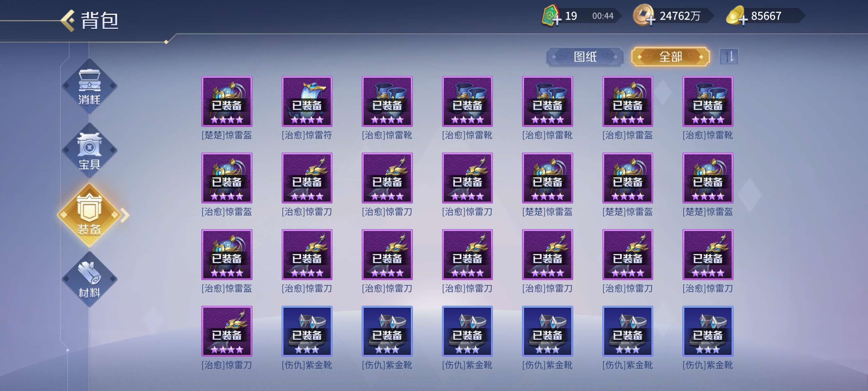Select the 装备 equipment category
This screenshot has width=868, height=391.
click(x=89, y=215)
